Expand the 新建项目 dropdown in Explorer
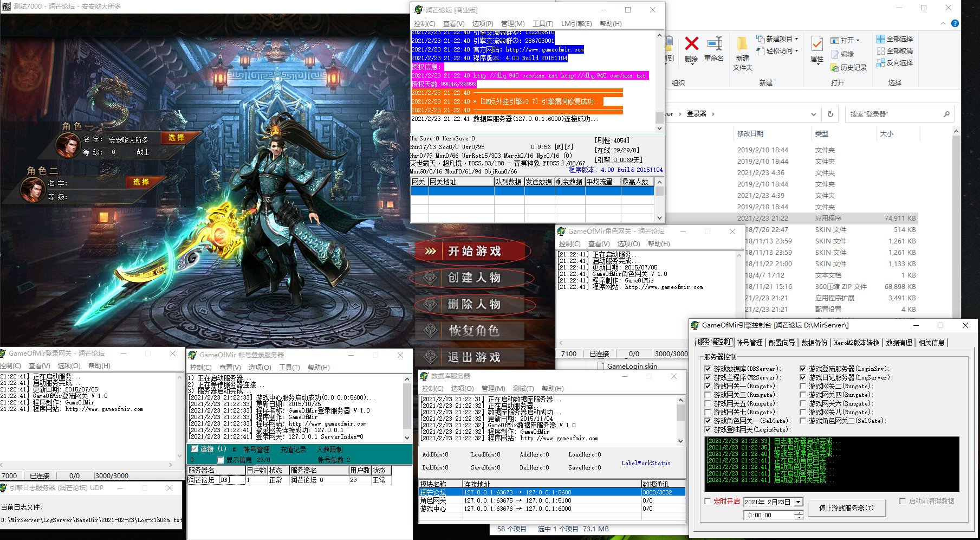 796,39
